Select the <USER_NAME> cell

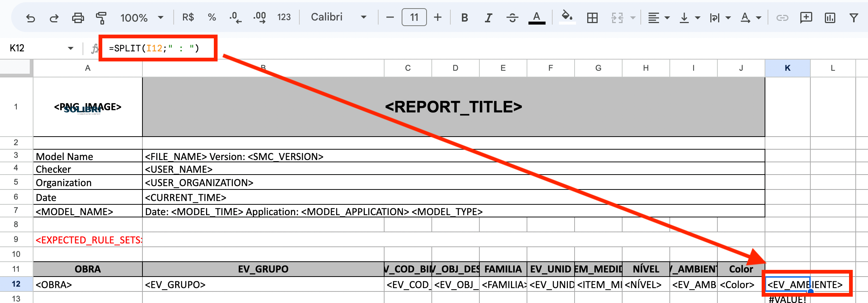(x=454, y=169)
